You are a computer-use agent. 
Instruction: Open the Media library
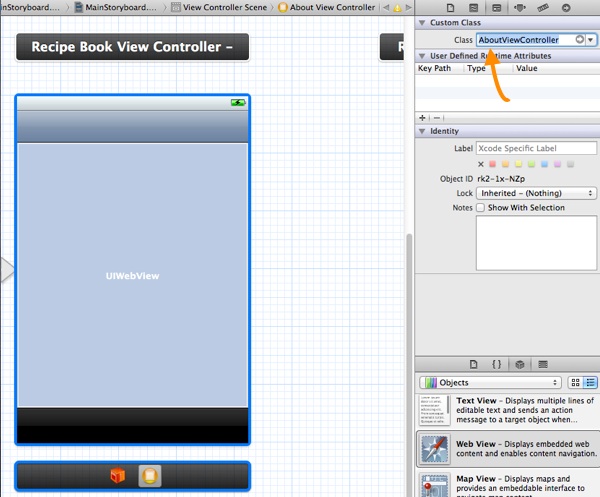point(542,364)
